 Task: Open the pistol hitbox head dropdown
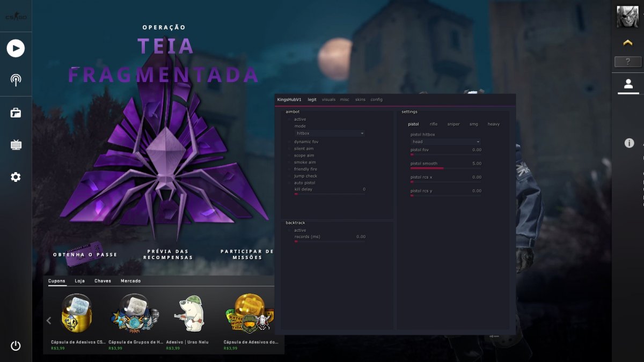(x=445, y=142)
